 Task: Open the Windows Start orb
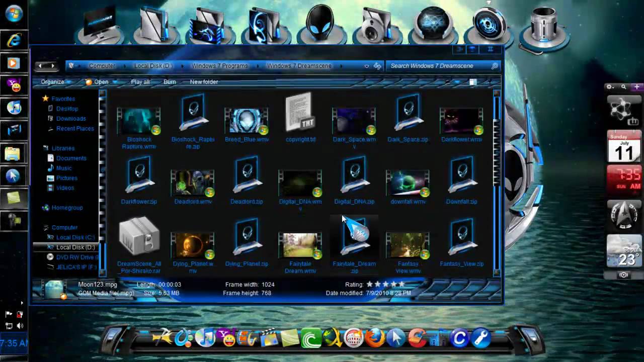point(13,13)
